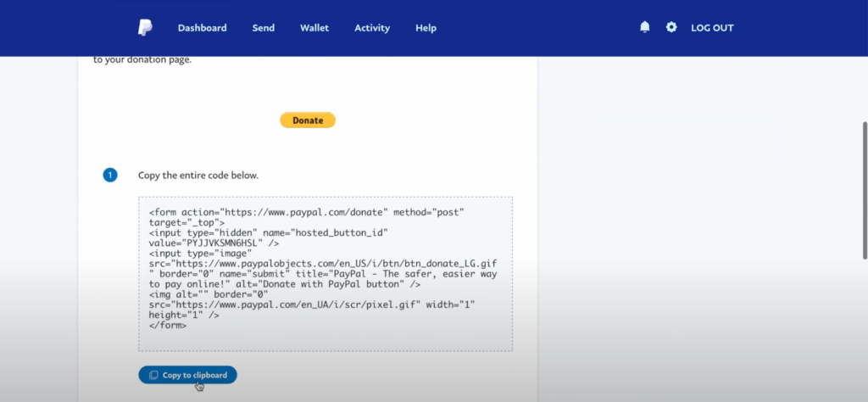This screenshot has height=402, width=868.
Task: Open the settings gear
Action: (x=671, y=27)
